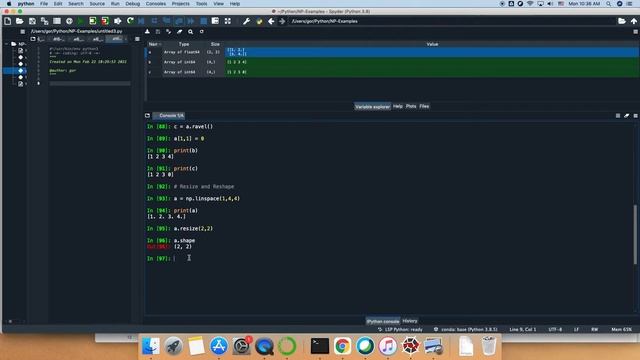This screenshot has height=360, width=640.
Task: Go forward with the right arrow icon
Action: [x=282, y=21]
